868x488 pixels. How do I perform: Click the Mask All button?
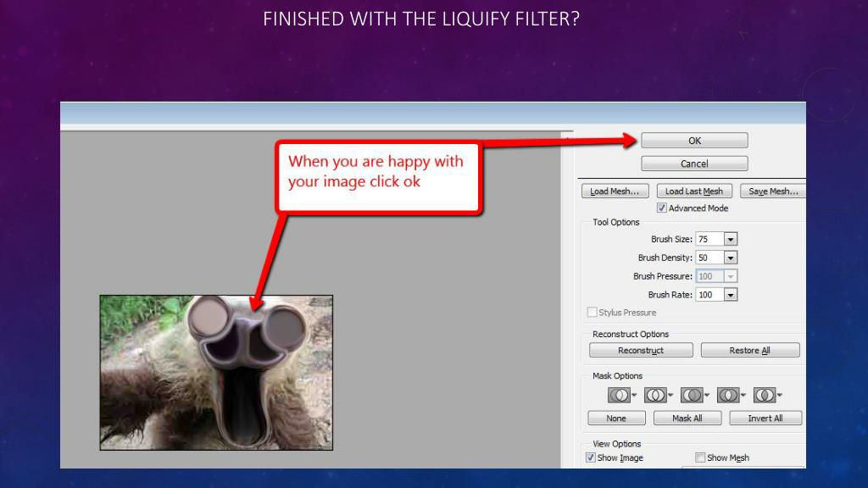[687, 419]
